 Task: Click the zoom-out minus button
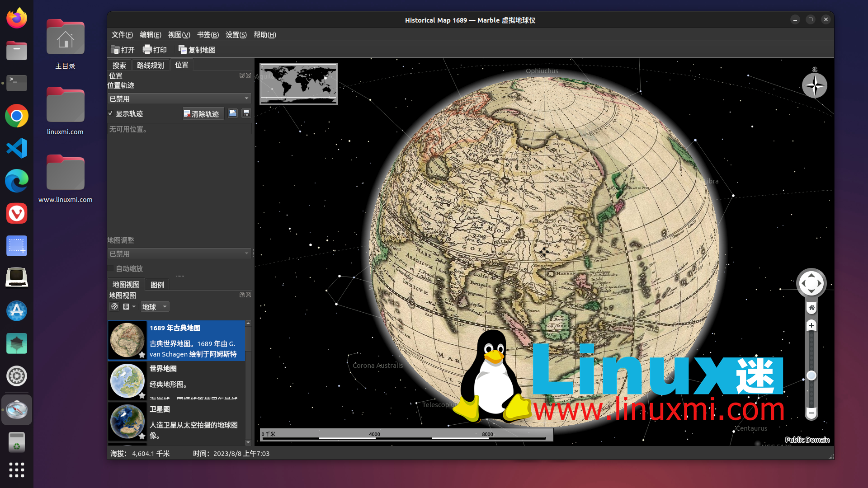(811, 413)
